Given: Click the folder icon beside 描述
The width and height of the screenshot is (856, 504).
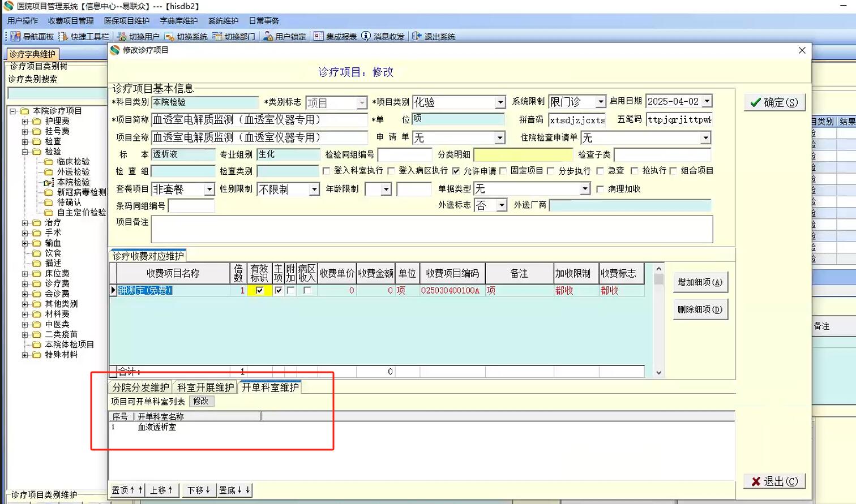Looking at the screenshot, I should (x=37, y=264).
